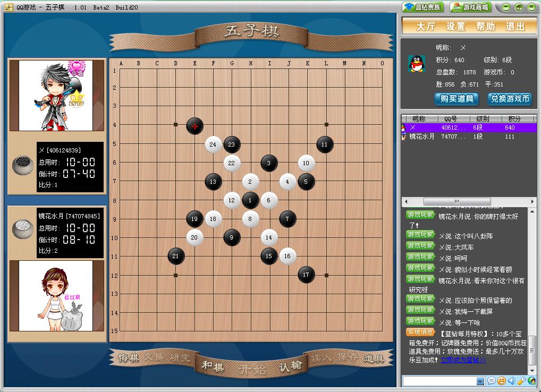This screenshot has width=541, height=392.
Task: Click the chat log scroll-down arrow
Action: click(x=532, y=371)
